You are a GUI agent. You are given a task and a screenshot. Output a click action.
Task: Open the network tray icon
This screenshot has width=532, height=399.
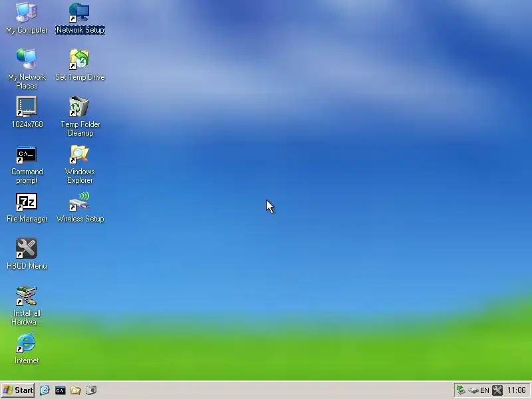(461, 390)
